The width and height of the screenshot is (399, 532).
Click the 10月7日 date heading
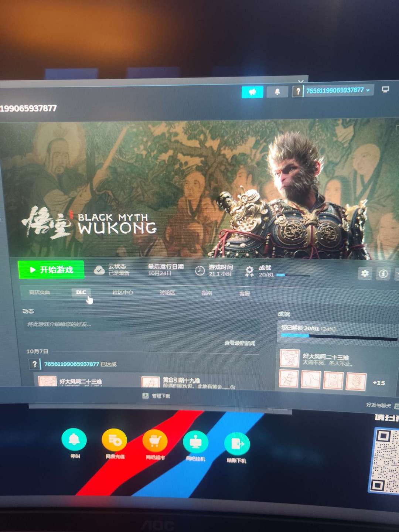(37, 351)
